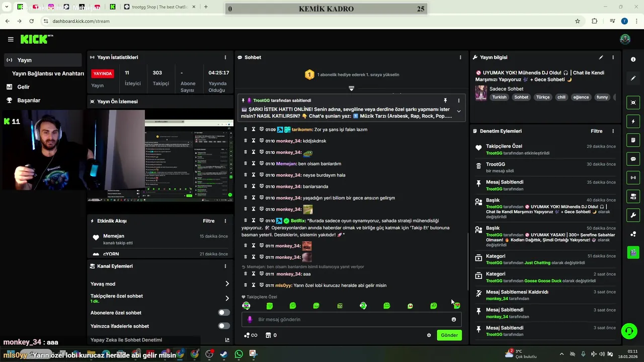Open WhatsApp from the taskbar
Image resolution: width=644 pixels, height=362 pixels.
click(x=238, y=354)
